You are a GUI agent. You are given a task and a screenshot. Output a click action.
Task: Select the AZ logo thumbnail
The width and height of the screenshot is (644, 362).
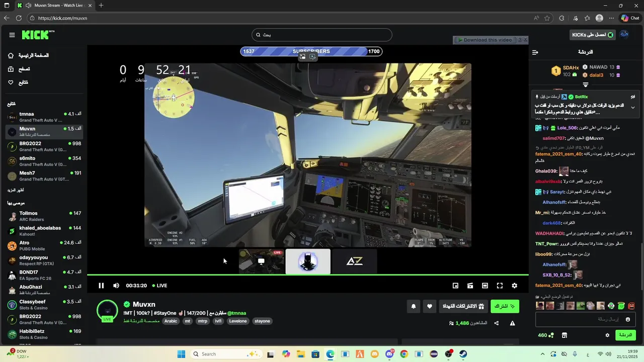pyautogui.click(x=355, y=261)
